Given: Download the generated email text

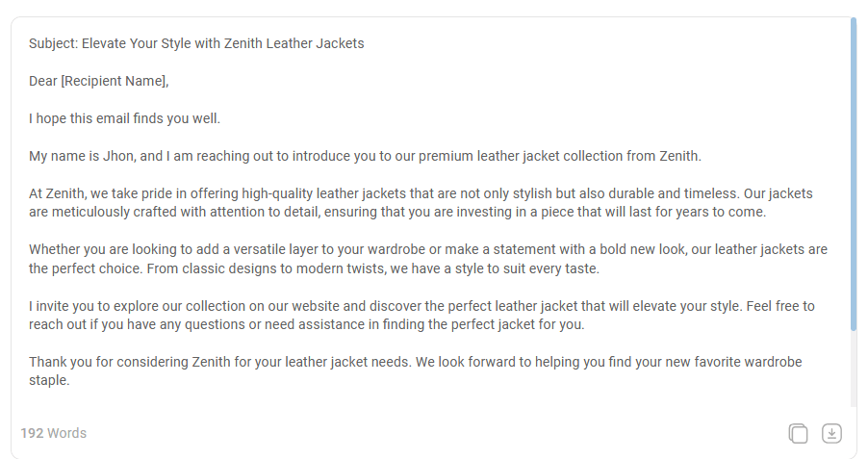Looking at the screenshot, I should (x=831, y=433).
